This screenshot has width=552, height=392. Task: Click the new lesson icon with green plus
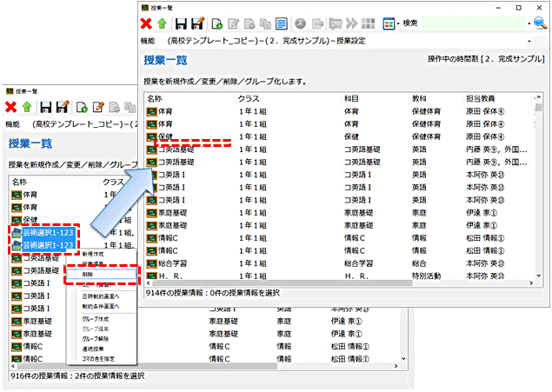217,23
